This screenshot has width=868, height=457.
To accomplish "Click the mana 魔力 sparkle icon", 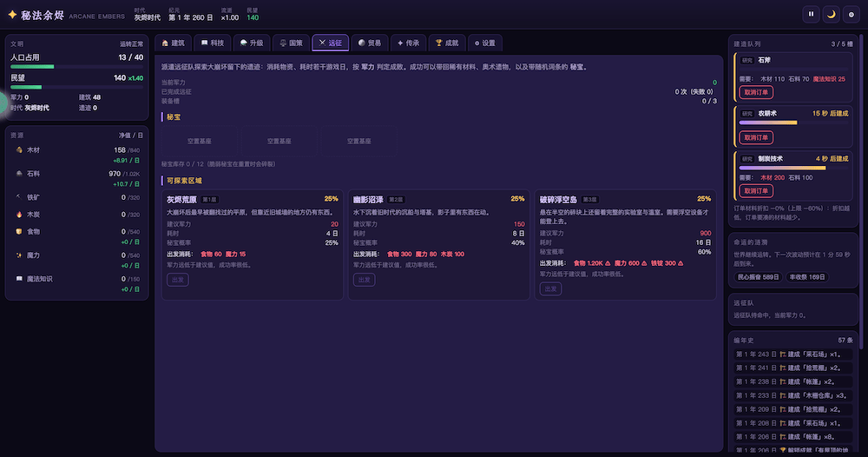I will pyautogui.click(x=19, y=255).
